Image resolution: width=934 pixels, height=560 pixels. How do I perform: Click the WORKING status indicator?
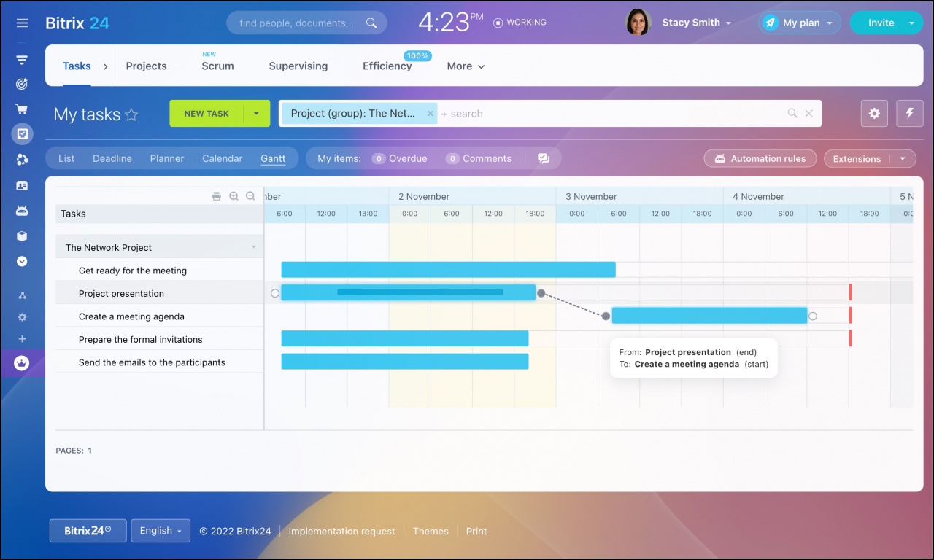coord(520,23)
